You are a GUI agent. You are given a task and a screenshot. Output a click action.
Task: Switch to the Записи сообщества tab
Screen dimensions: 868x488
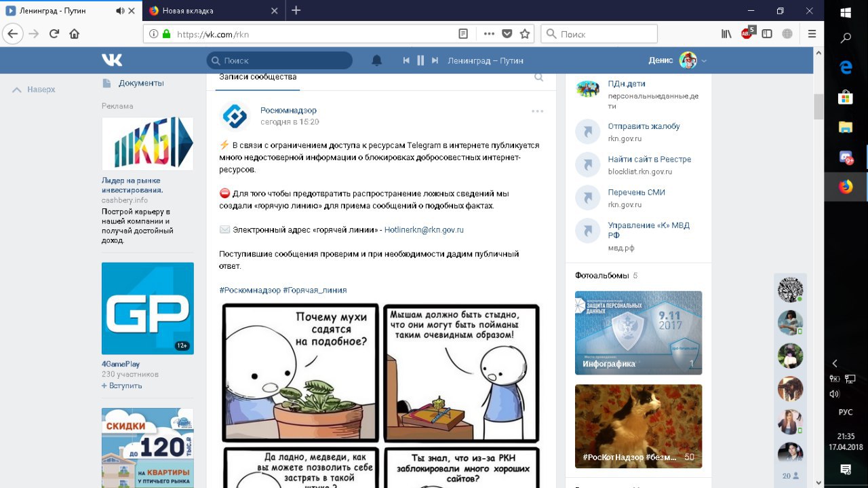(x=257, y=77)
